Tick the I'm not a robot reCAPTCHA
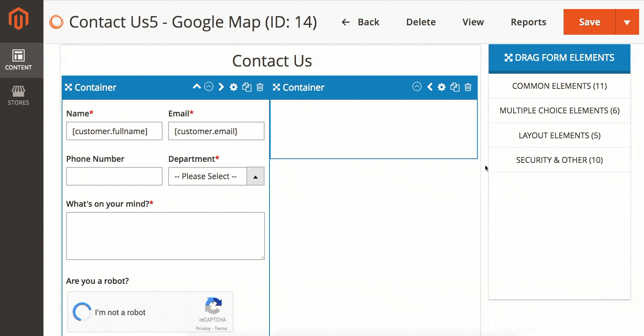The height and width of the screenshot is (336, 644). 82,312
